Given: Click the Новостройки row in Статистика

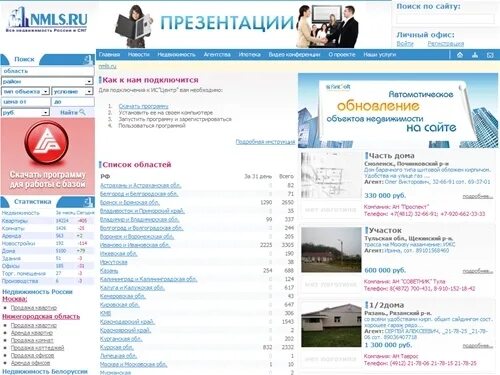Looking at the screenshot, I should pos(48,243).
